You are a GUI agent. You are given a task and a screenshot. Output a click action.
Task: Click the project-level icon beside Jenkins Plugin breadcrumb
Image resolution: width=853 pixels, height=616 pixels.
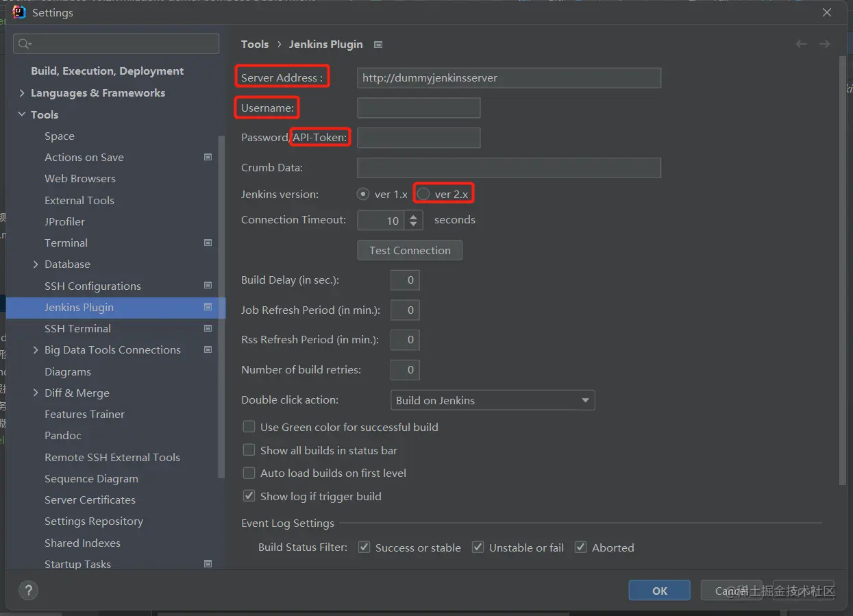coord(378,45)
